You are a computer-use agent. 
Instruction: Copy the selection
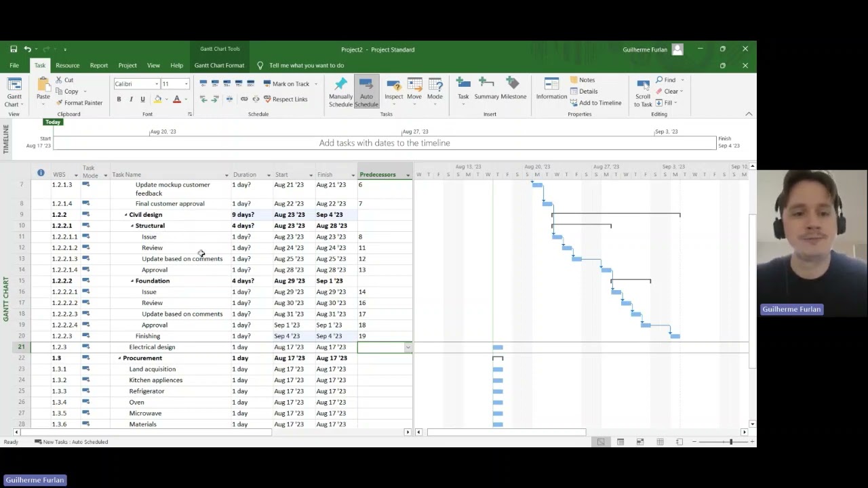(67, 91)
